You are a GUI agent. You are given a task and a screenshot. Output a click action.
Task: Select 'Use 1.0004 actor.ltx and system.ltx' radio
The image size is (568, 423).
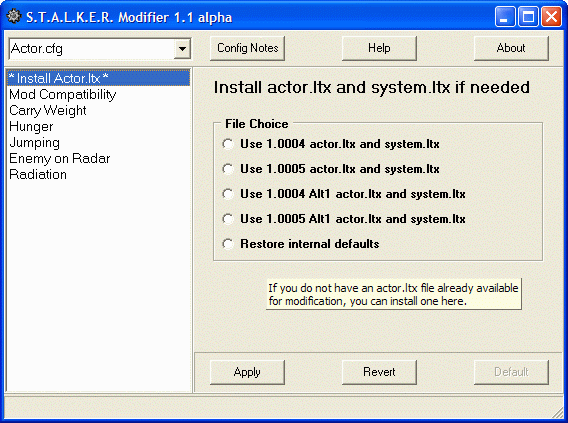point(228,144)
